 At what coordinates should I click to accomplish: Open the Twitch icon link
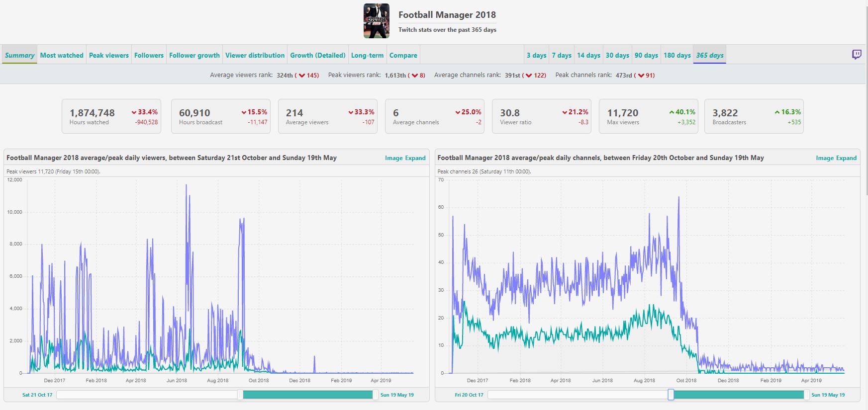(856, 55)
